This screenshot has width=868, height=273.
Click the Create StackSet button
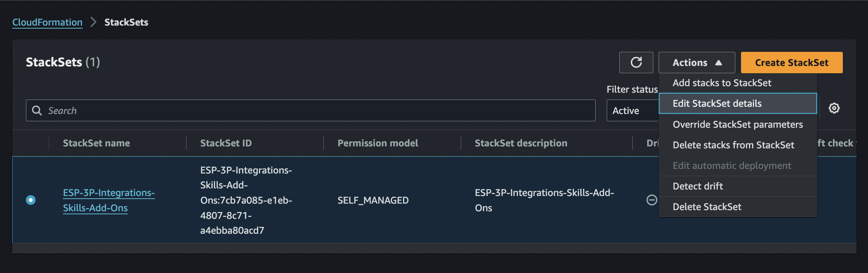(x=792, y=63)
